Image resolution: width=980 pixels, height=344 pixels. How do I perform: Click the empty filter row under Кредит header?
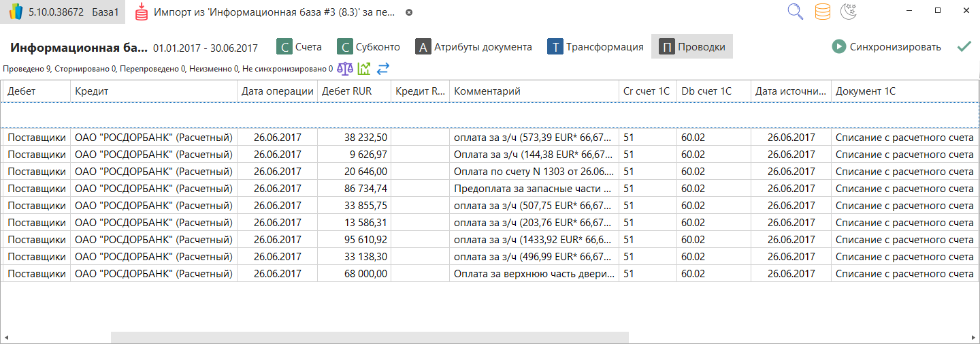[x=154, y=114]
